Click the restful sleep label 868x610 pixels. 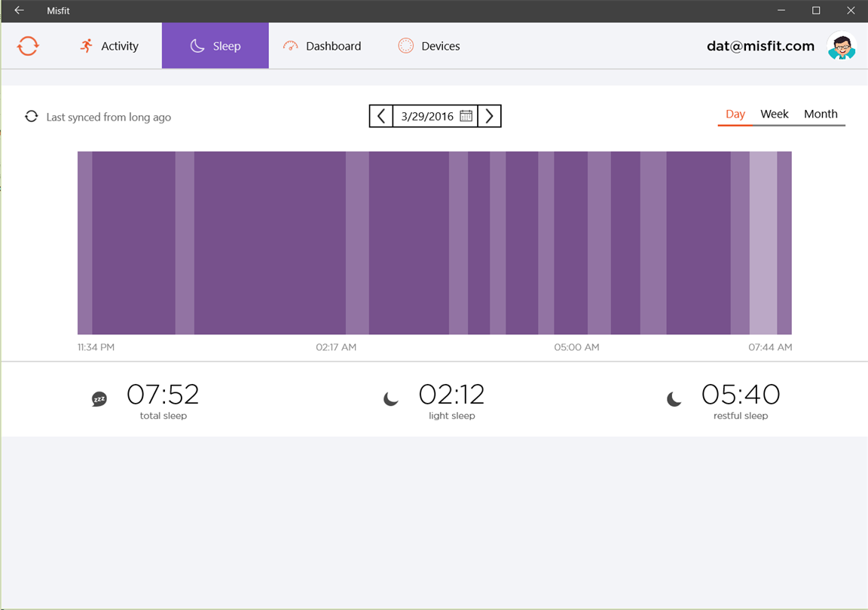click(741, 416)
